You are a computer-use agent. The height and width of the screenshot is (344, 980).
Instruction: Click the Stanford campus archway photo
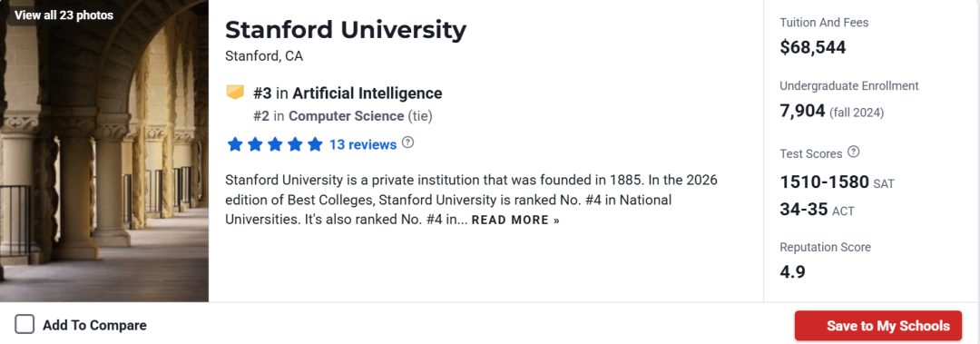[x=104, y=162]
